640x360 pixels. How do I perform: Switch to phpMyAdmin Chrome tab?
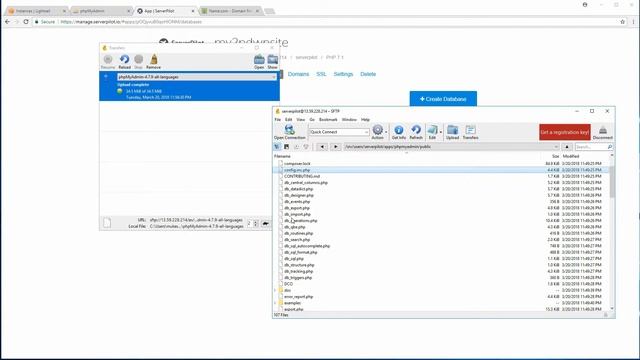click(100, 11)
